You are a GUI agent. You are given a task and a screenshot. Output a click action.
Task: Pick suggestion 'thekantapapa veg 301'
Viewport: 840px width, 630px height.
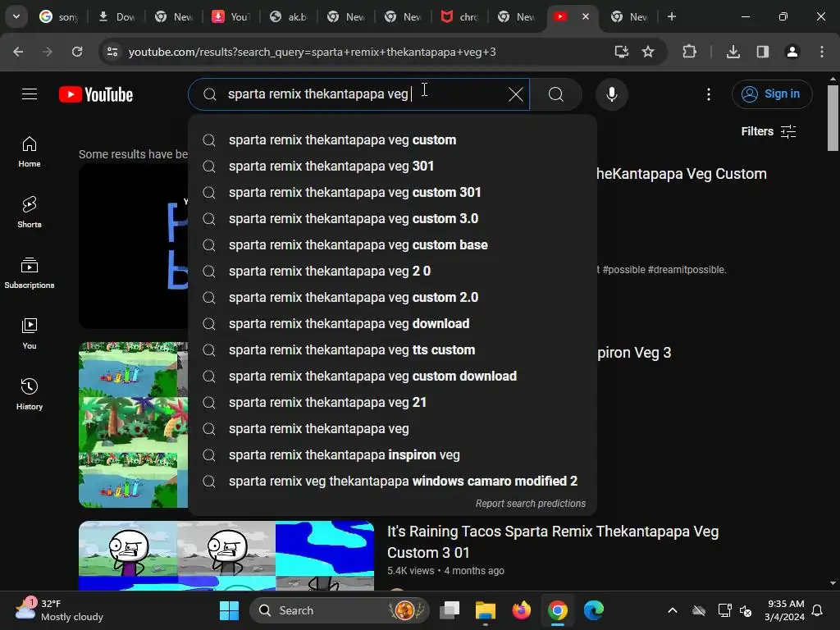coord(392,166)
